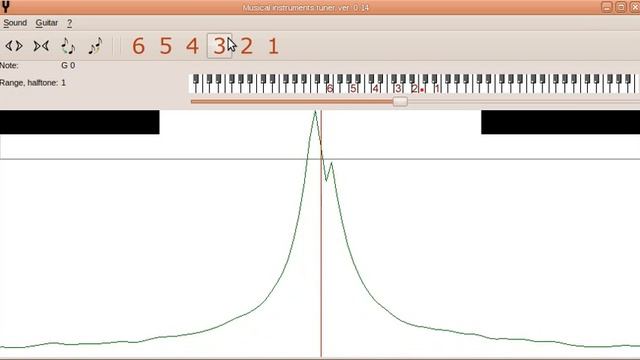Click piano key labeled 5
640x360 pixels.
(353, 88)
